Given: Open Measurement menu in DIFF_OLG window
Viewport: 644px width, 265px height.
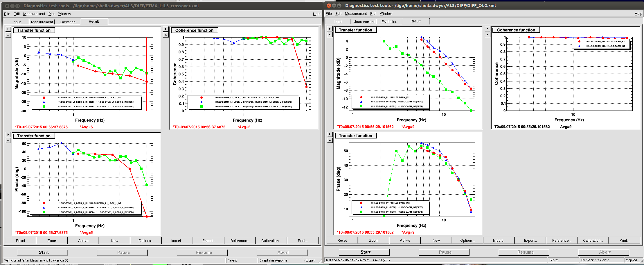Looking at the screenshot, I should (356, 13).
